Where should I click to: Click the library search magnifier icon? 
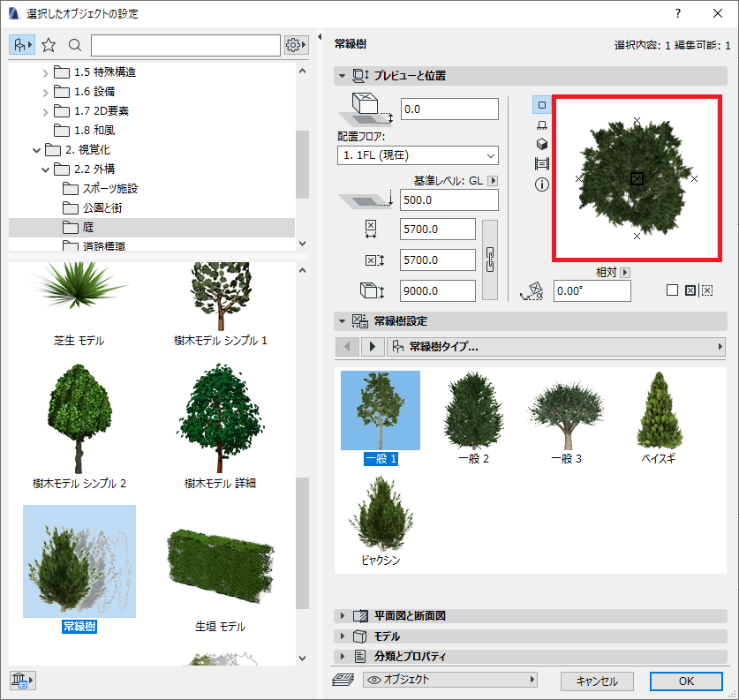pyautogui.click(x=74, y=45)
